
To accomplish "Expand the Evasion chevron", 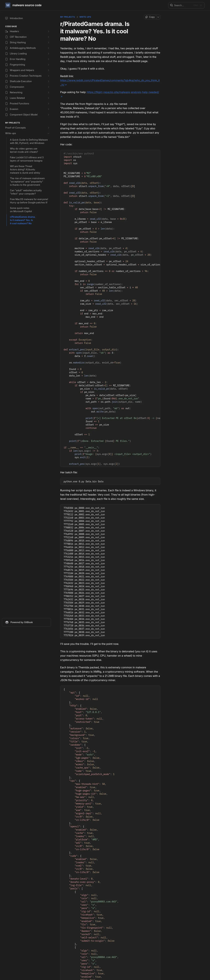I will [48, 109].
